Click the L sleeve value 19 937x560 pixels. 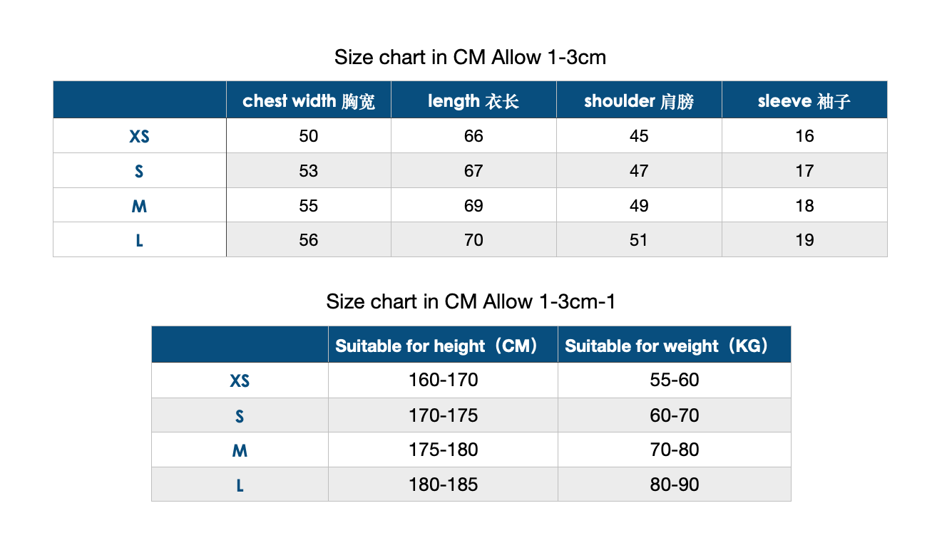(804, 240)
